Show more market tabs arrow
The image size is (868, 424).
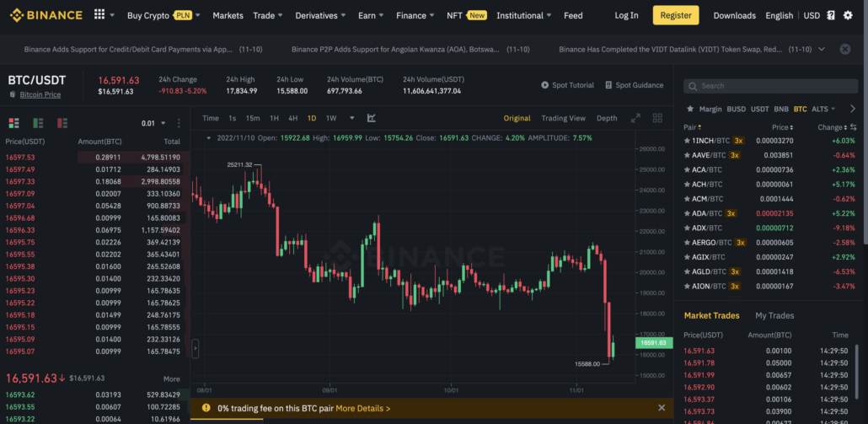pos(853,109)
